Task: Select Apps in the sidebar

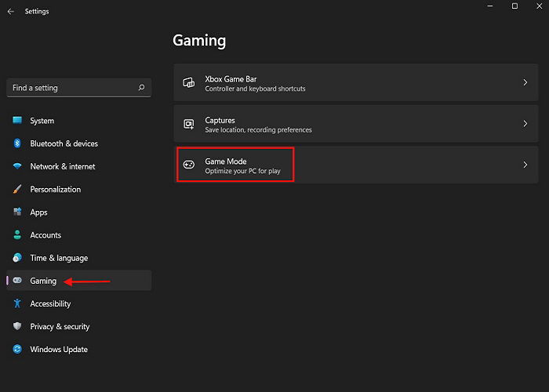Action: (78, 212)
